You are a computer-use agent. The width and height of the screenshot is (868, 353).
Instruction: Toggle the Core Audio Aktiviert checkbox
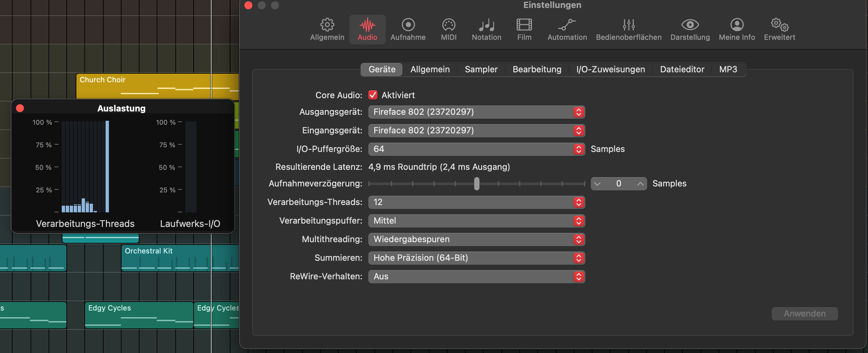point(373,95)
